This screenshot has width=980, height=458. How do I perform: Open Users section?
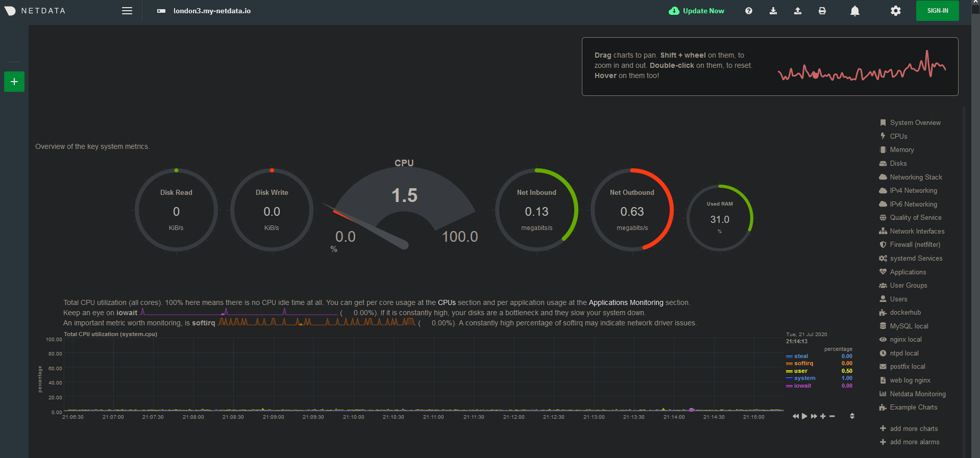(899, 299)
